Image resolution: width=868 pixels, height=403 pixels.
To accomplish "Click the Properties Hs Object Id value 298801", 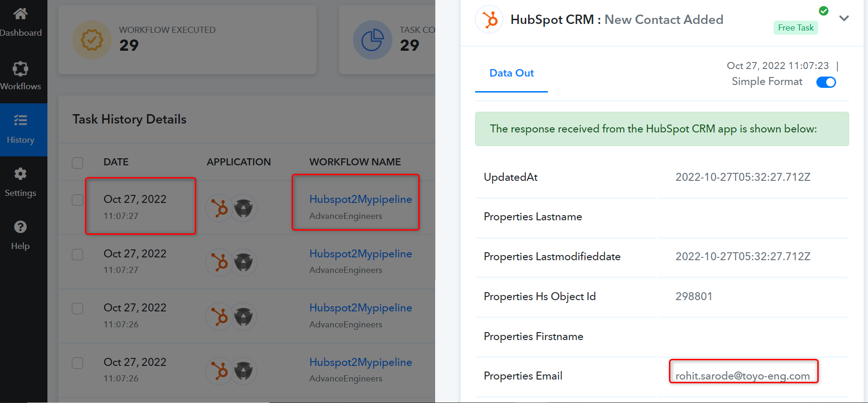I will tap(694, 296).
